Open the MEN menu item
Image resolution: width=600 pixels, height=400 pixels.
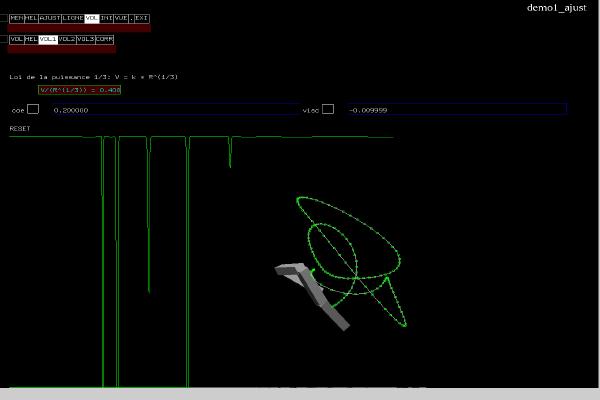pyautogui.click(x=16, y=18)
